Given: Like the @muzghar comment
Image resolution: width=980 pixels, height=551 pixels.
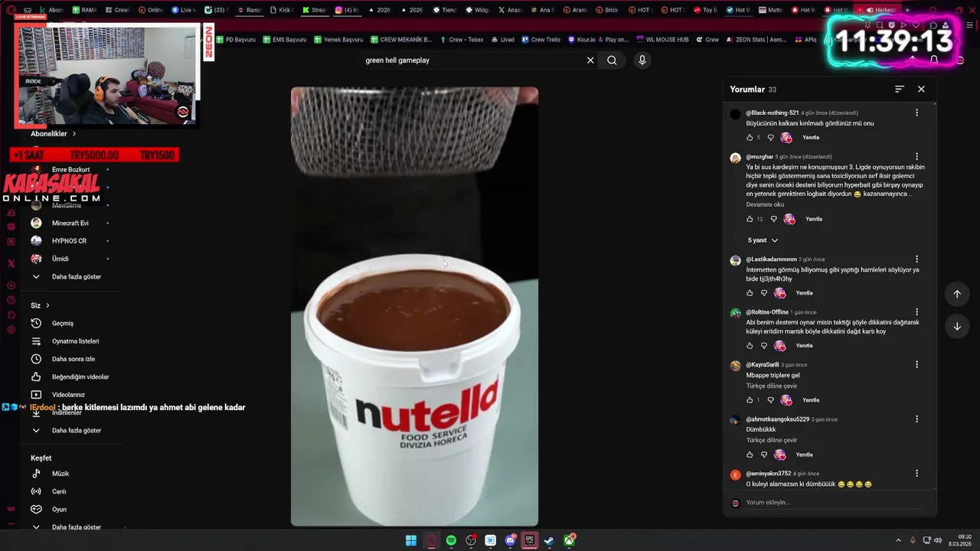Looking at the screenshot, I should (x=750, y=219).
